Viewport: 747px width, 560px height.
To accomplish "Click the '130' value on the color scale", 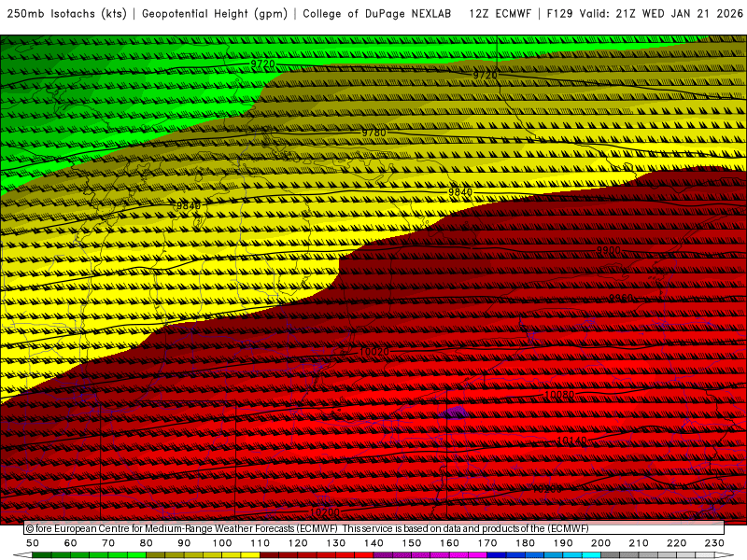I will (x=336, y=543).
